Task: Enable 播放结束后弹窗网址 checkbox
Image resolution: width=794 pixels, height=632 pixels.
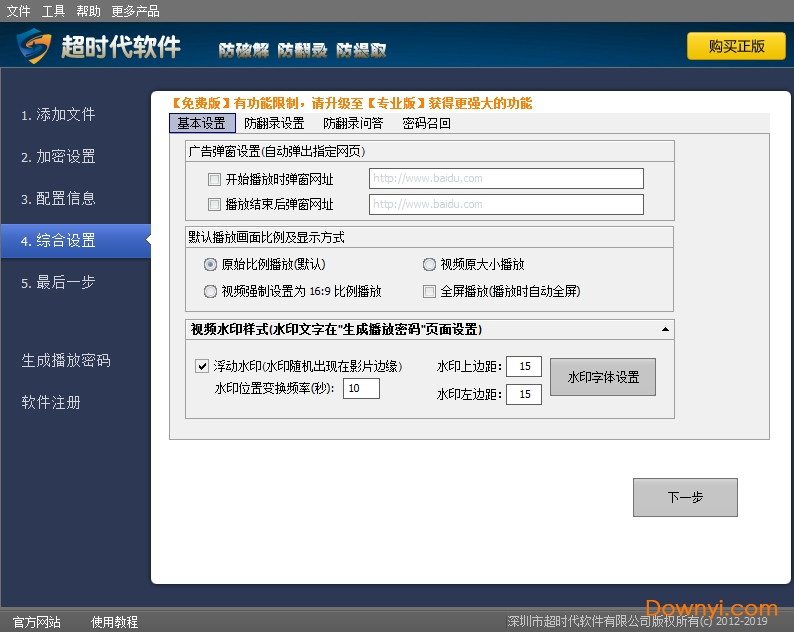Action: [214, 205]
